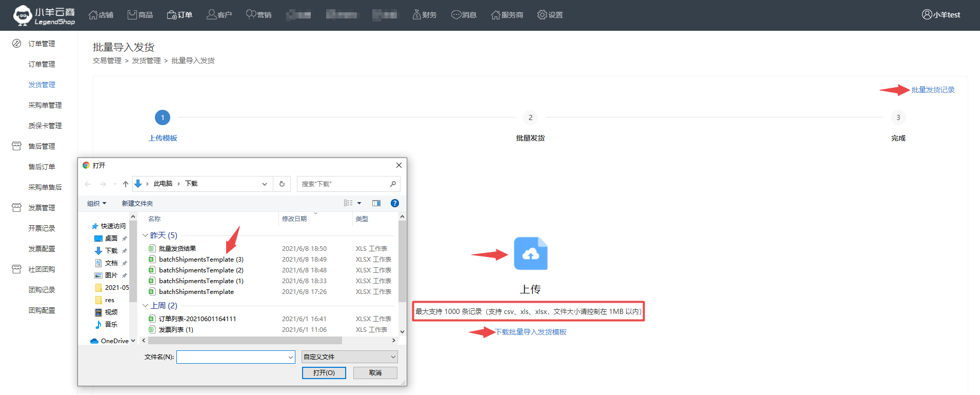Open the 自定义文件 file type dropdown
Image resolution: width=980 pixels, height=395 pixels.
349,357
